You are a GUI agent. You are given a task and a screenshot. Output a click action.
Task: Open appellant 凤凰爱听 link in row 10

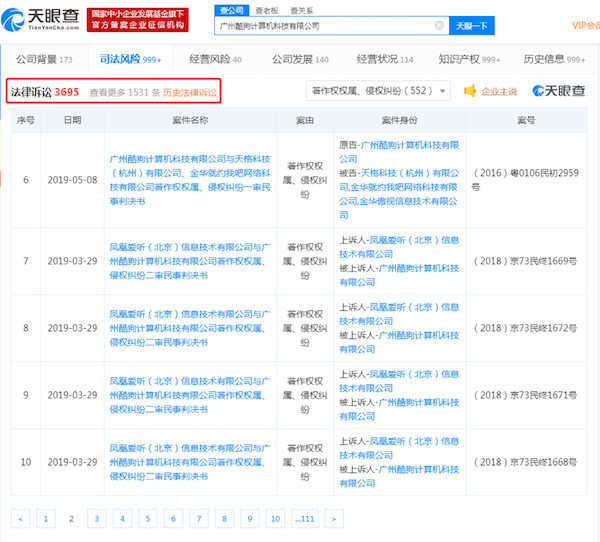point(399,448)
